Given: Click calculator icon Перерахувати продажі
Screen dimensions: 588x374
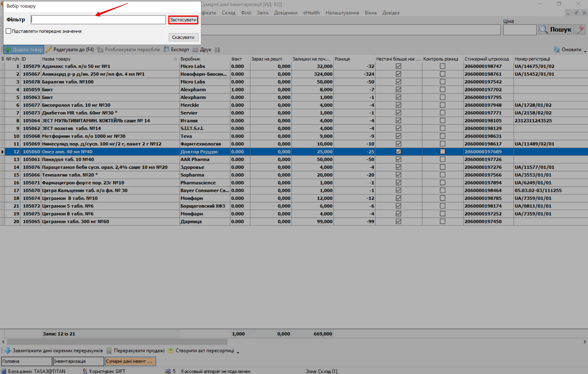Looking at the screenshot, I should coord(109,351).
